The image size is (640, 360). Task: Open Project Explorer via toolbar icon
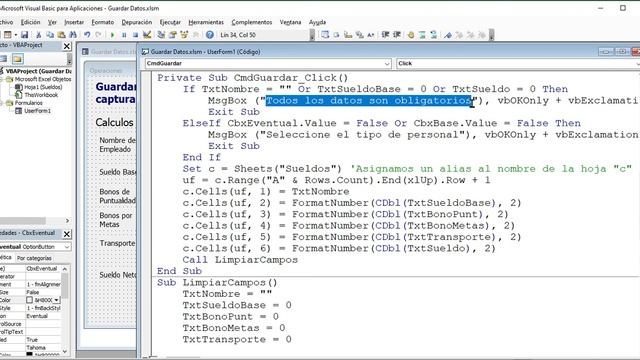tap(161, 35)
